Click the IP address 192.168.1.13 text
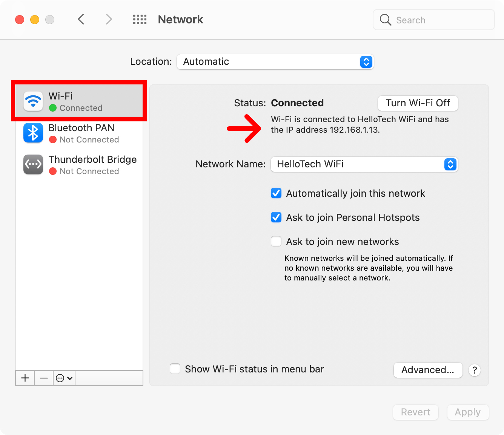Viewport: 504px width, 435px height. click(x=355, y=130)
